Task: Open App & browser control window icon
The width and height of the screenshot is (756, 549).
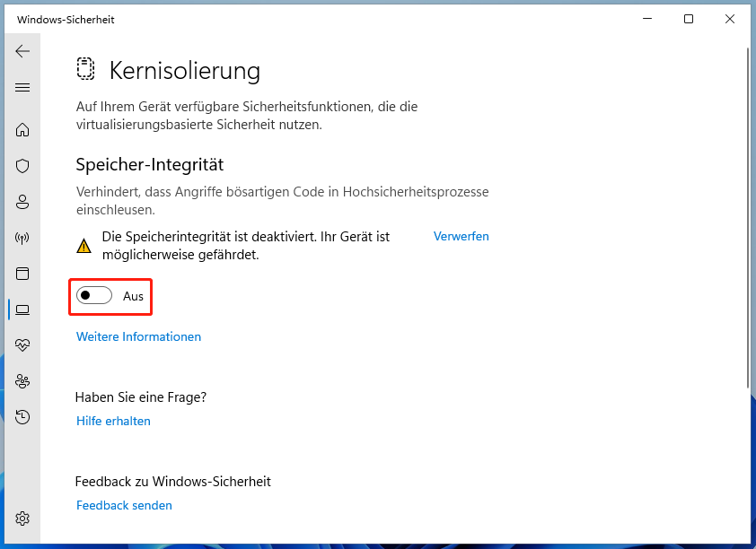Action: coord(22,274)
